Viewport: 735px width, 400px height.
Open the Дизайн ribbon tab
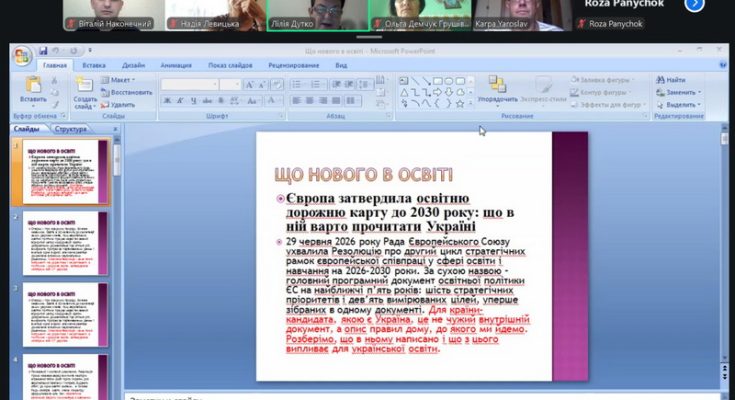133,66
